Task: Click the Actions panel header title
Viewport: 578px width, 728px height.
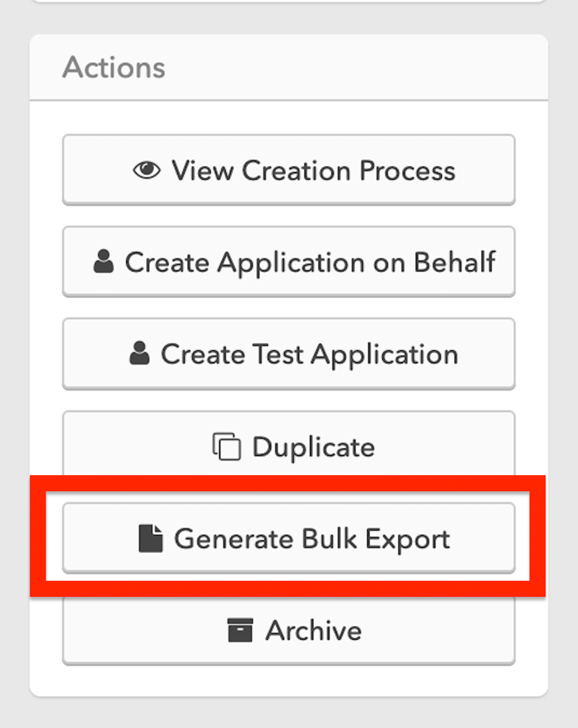Action: click(x=113, y=68)
